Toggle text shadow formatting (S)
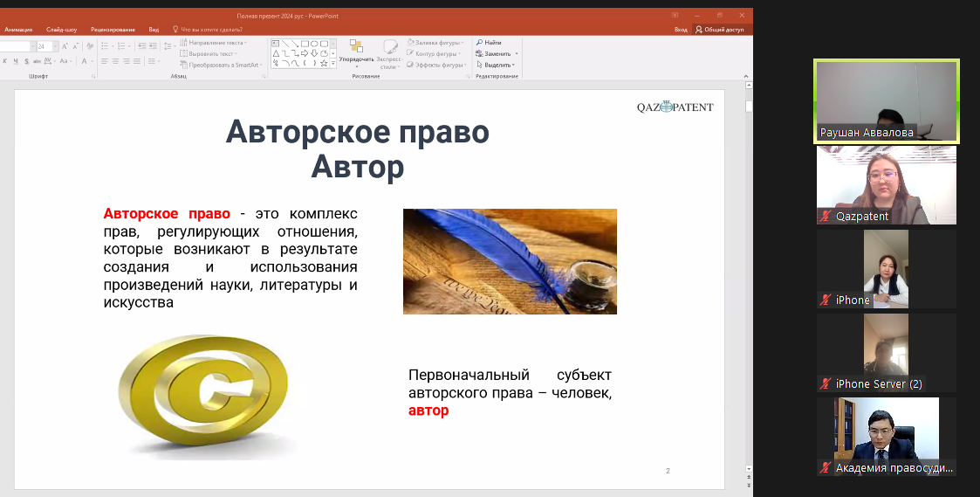980x497 pixels. click(x=27, y=61)
